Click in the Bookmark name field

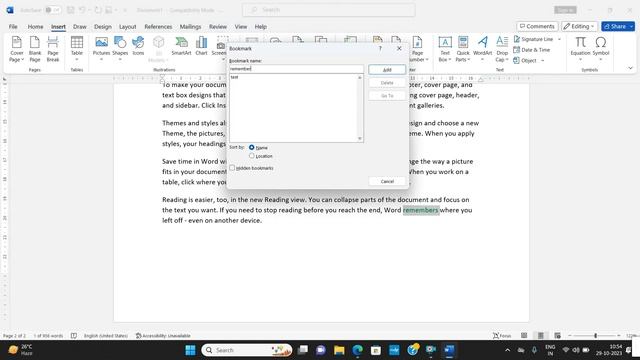click(296, 69)
